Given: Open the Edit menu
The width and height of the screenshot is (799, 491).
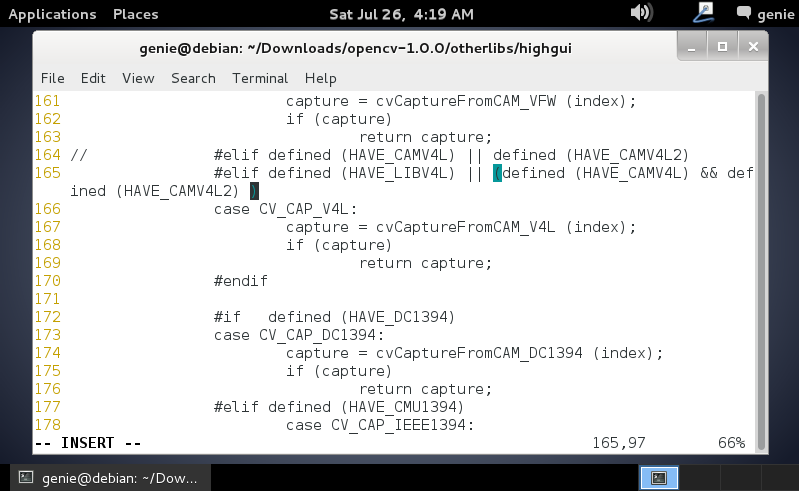Looking at the screenshot, I should pos(93,78).
